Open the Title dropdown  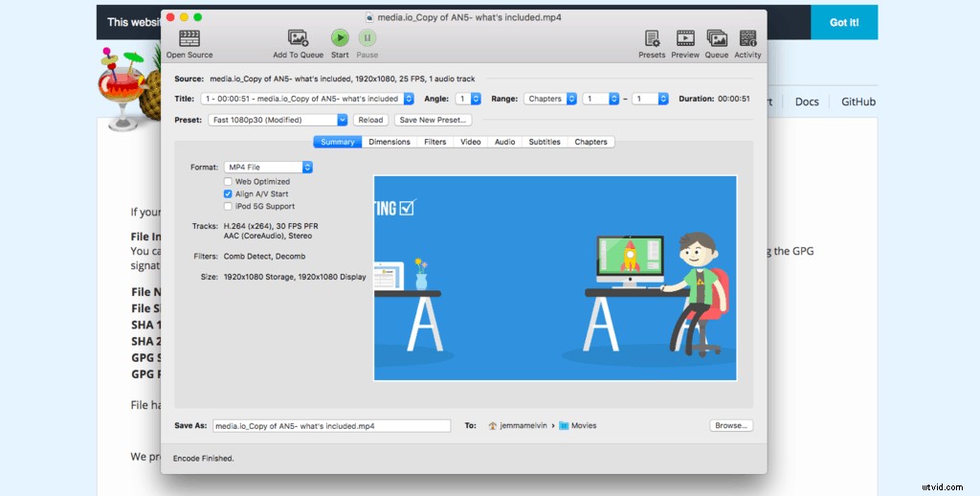coord(307,99)
